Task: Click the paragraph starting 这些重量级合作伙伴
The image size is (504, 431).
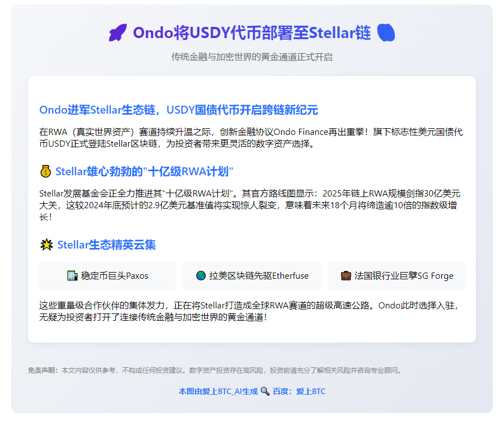Action: (249, 311)
